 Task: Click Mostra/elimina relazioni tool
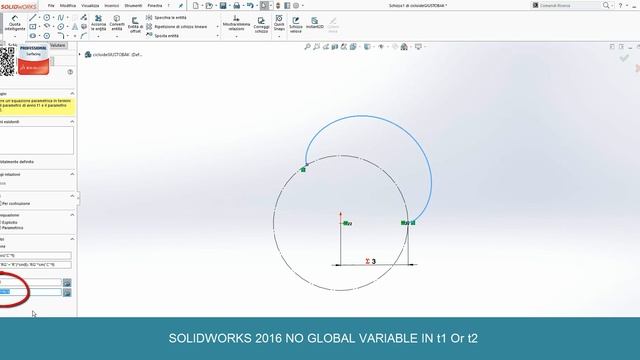click(236, 23)
